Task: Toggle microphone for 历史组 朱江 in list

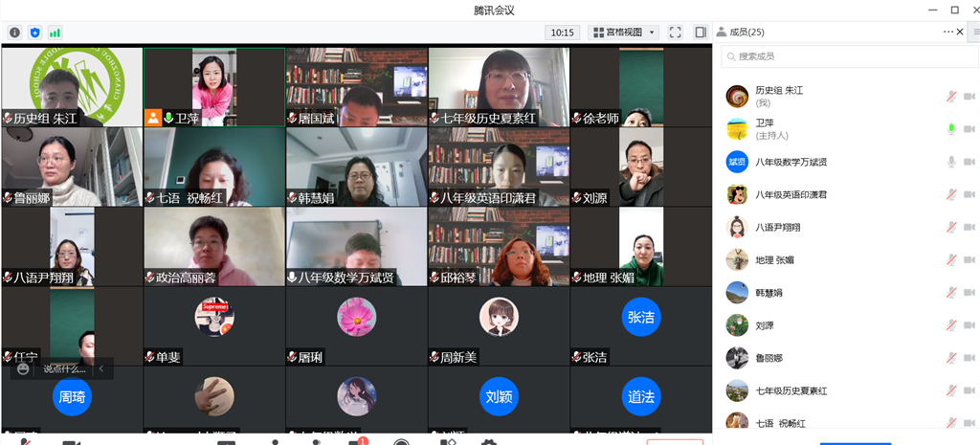Action: [951, 96]
